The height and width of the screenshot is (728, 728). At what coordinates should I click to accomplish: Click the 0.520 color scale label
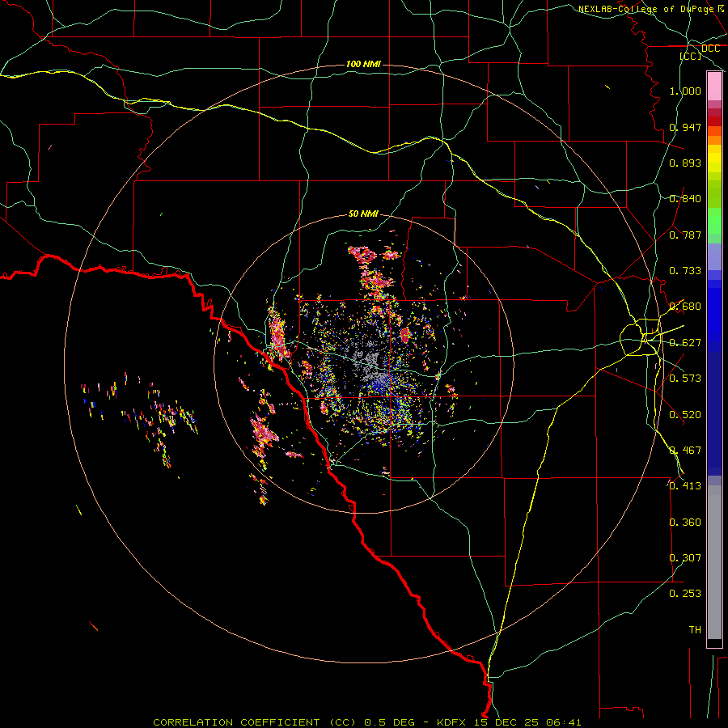coord(685,415)
